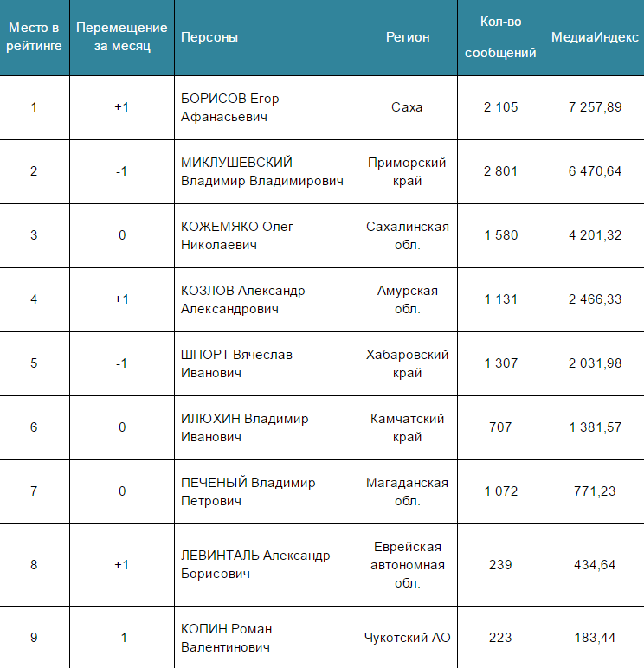Screen dimensions: 644x668
Task: Select КОЖЕМЯКО Олег Николаевич cell
Action: coord(266,235)
